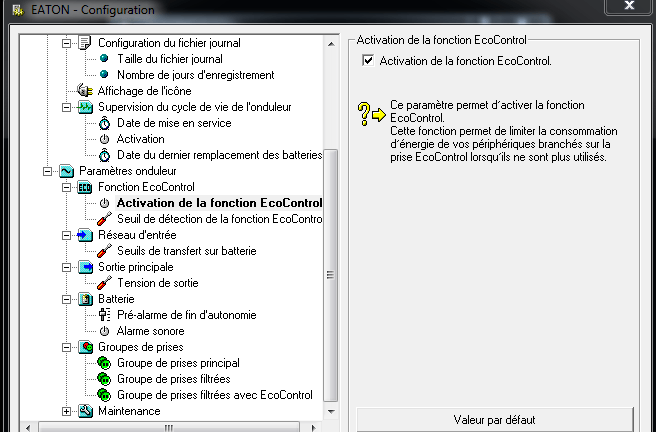Click the vertical scrollbar thumb in the tree
Viewport: 656px width, 432px height.
pos(331,275)
